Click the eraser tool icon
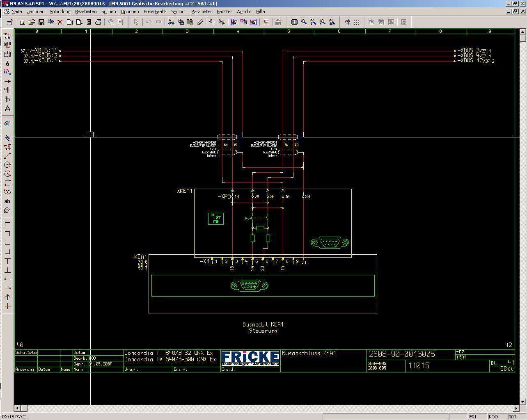 pyautogui.click(x=200, y=22)
